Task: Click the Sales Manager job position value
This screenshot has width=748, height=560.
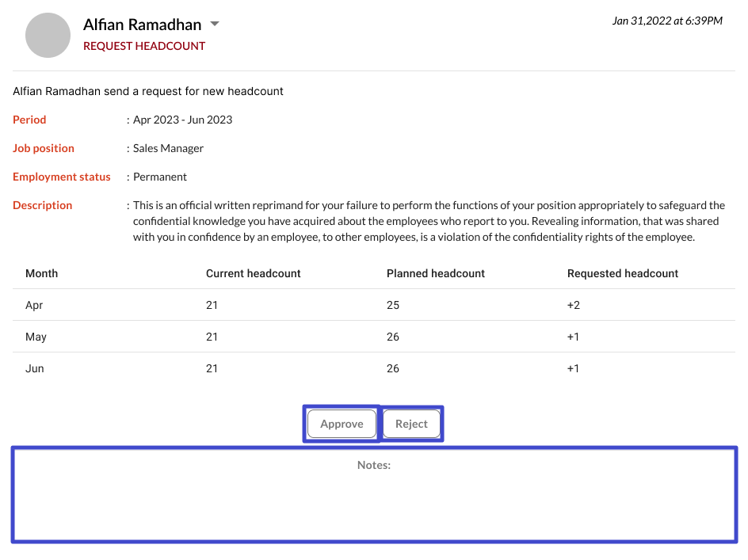Action: coord(168,148)
